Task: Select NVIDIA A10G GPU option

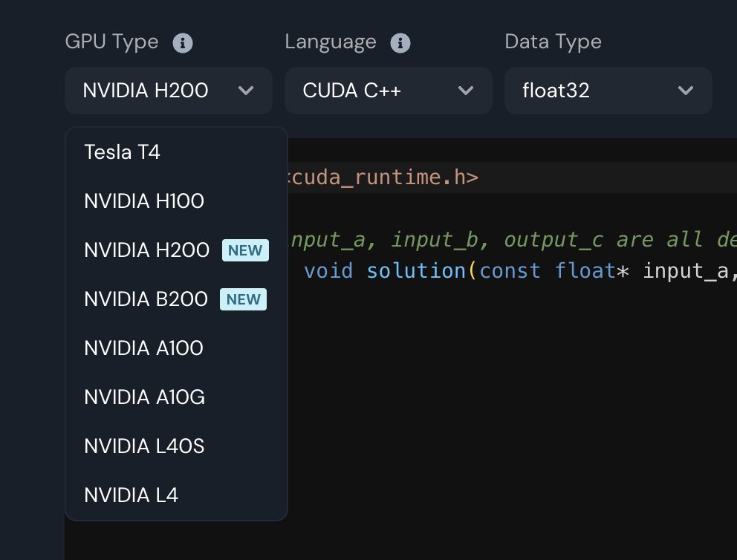Action: pos(176,397)
